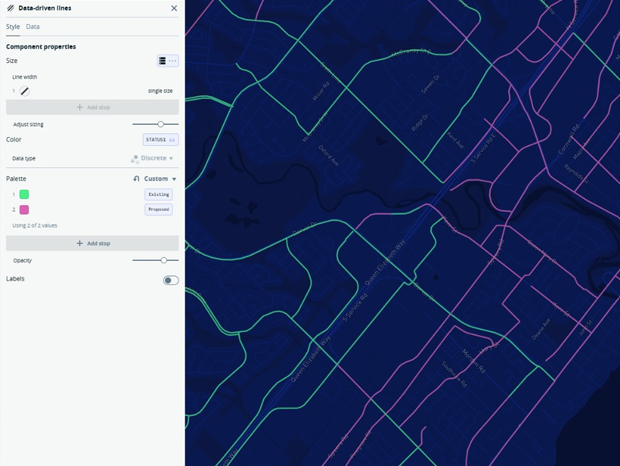Switch to the Style tab
Image resolution: width=620 pixels, height=466 pixels.
13,26
